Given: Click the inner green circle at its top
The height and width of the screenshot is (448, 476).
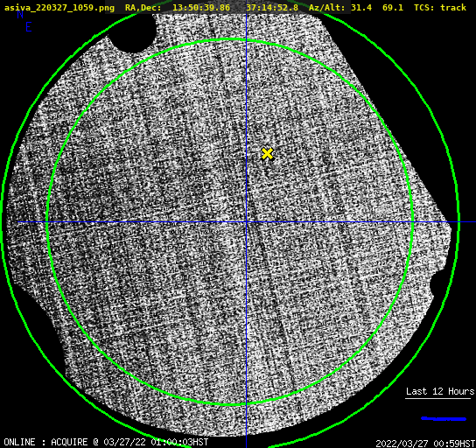Looking at the screenshot, I should point(231,39).
